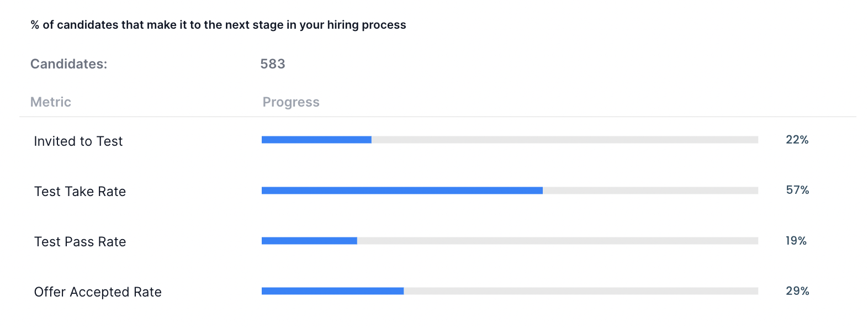Click the gray unfilled part of Test Pass Rate bar
This screenshot has width=868, height=328.
click(558, 241)
